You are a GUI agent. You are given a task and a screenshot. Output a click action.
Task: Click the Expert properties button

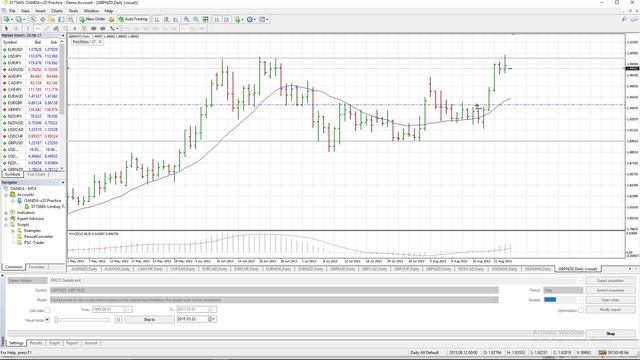610,280
